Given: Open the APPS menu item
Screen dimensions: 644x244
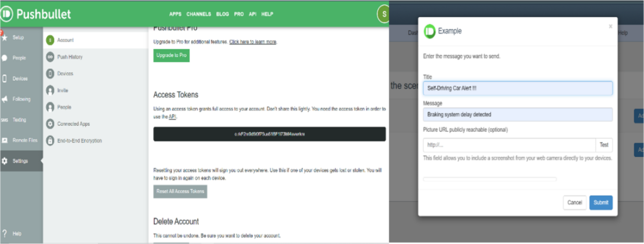Looking at the screenshot, I should (x=175, y=14).
